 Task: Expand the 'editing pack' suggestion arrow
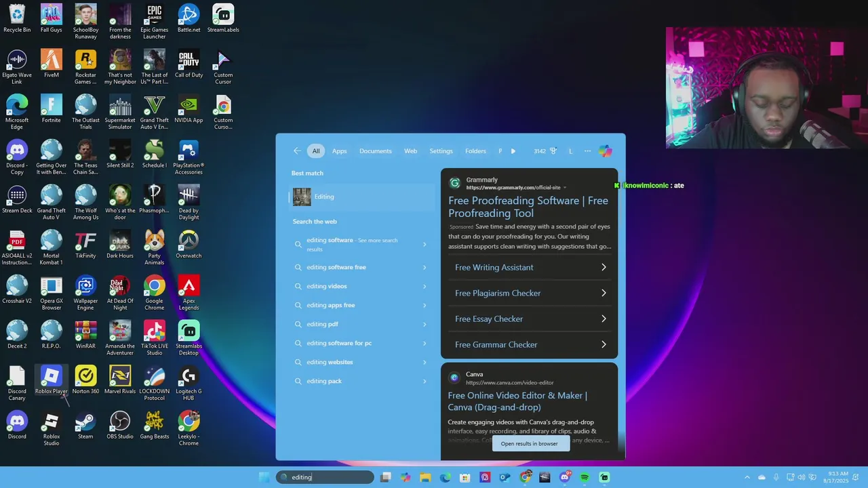425,382
